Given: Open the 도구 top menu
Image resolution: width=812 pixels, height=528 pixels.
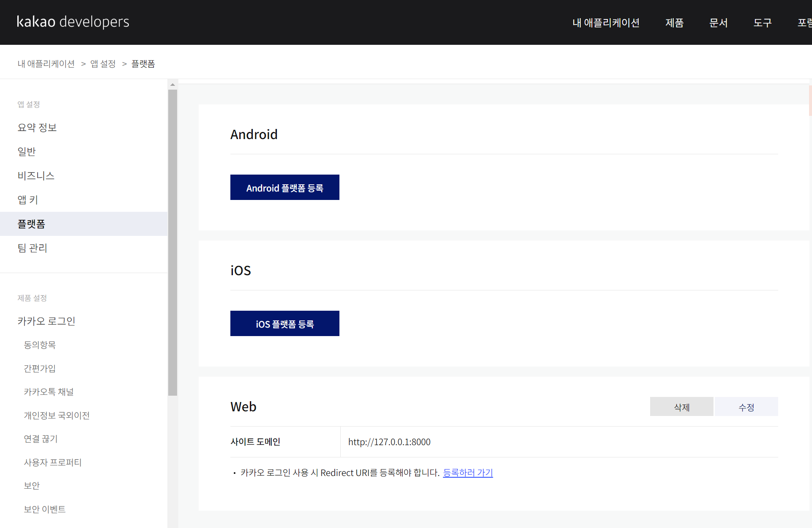Looking at the screenshot, I should click(762, 23).
